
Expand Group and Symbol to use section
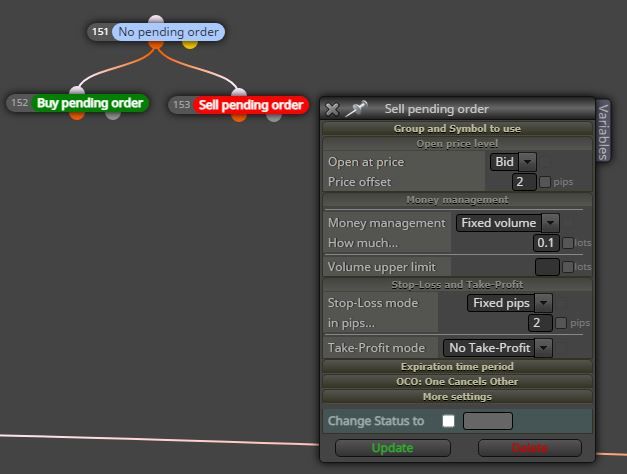point(457,128)
